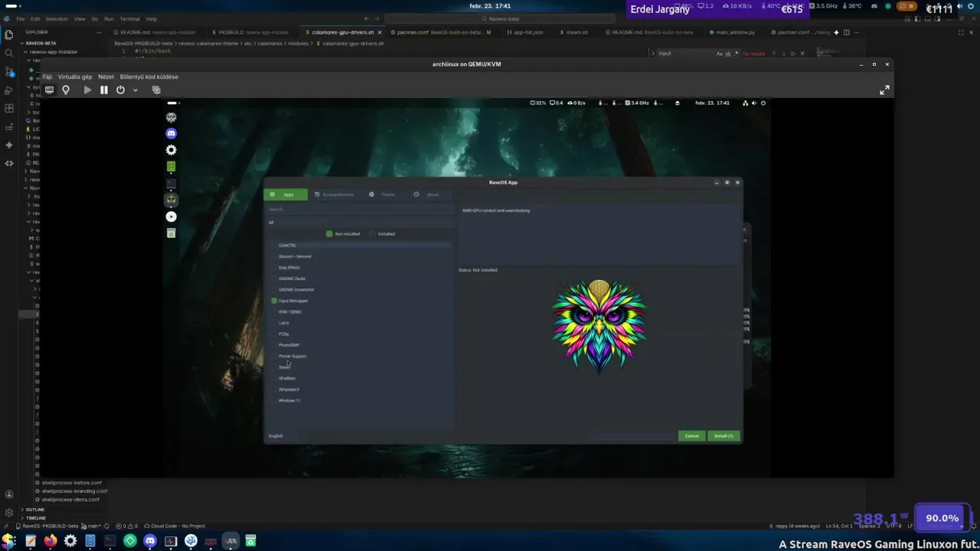Click the VM power off button
The image size is (980, 551).
pyautogui.click(x=120, y=90)
